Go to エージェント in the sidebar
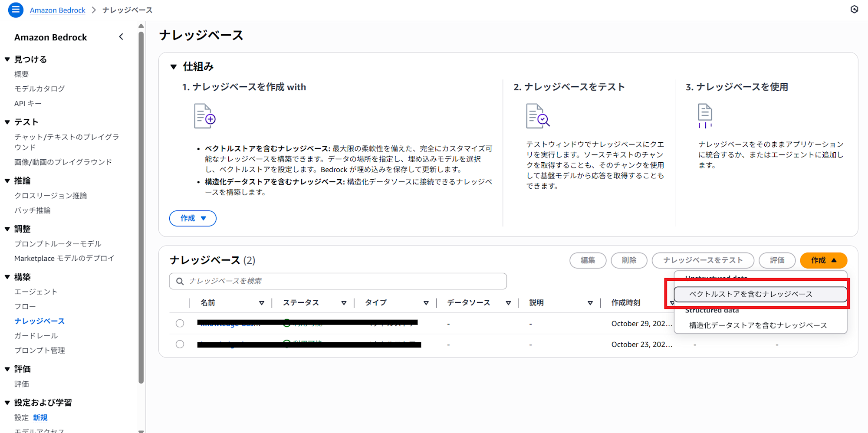868x433 pixels. point(36,292)
